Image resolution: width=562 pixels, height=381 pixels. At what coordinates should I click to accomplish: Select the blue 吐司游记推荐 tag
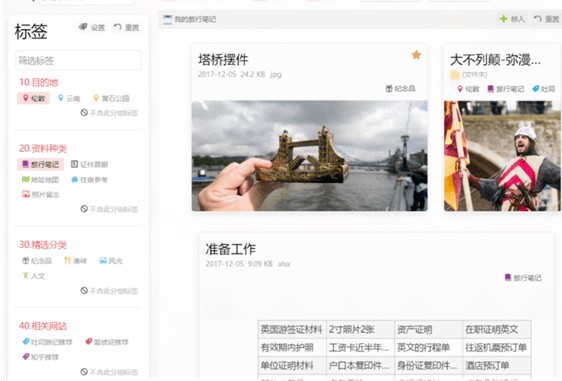(47, 342)
